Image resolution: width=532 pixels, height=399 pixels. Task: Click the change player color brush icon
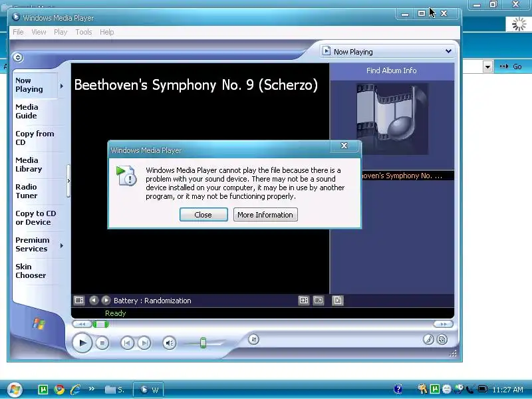coord(428,339)
